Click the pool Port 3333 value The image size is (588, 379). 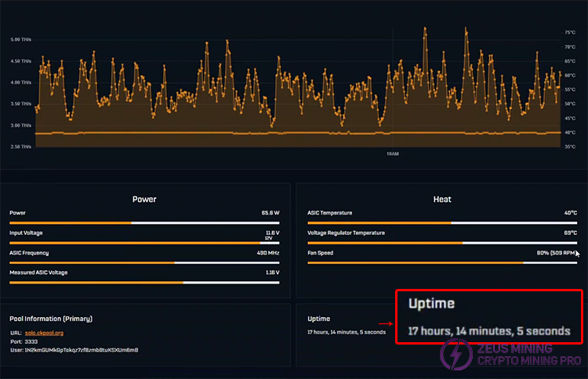click(x=31, y=341)
